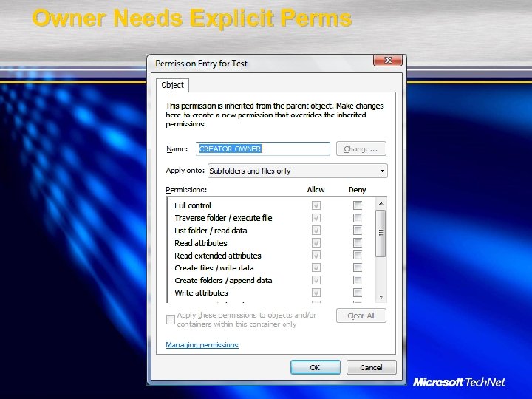Screen dimensions: 532x399
Task: Toggle Deny for Create folders / append data
Action: (x=358, y=280)
